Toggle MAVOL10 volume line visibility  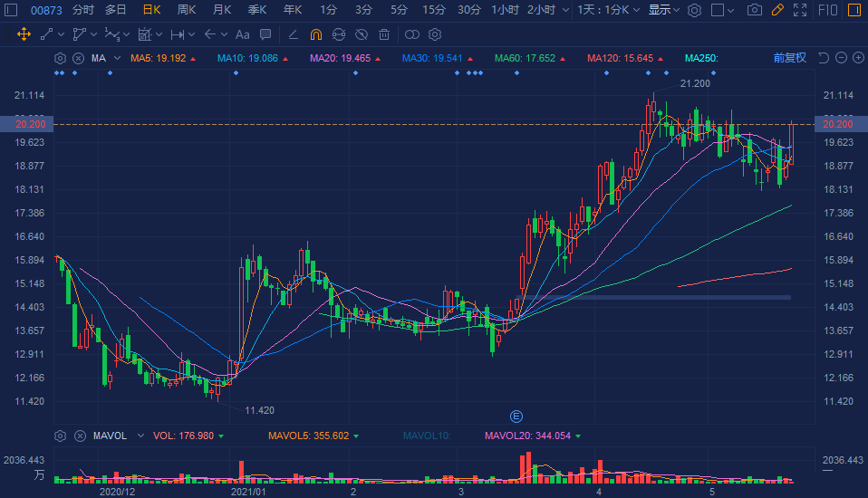(427, 436)
